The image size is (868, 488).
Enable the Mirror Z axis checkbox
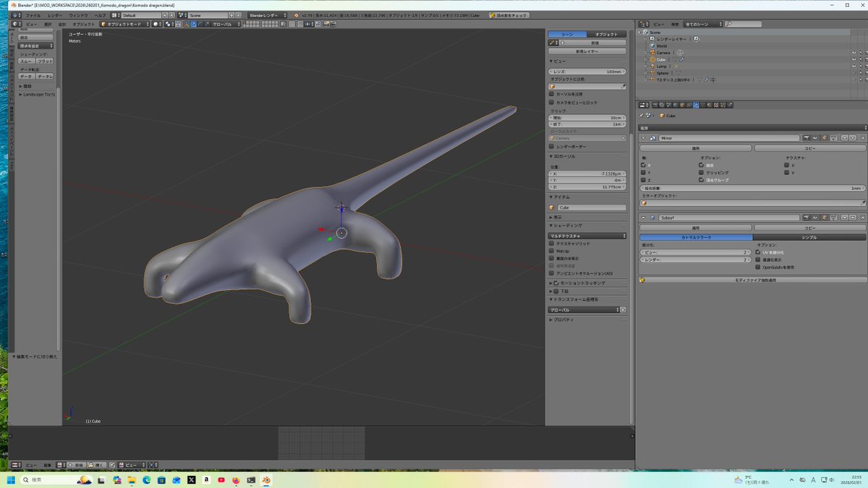(644, 180)
